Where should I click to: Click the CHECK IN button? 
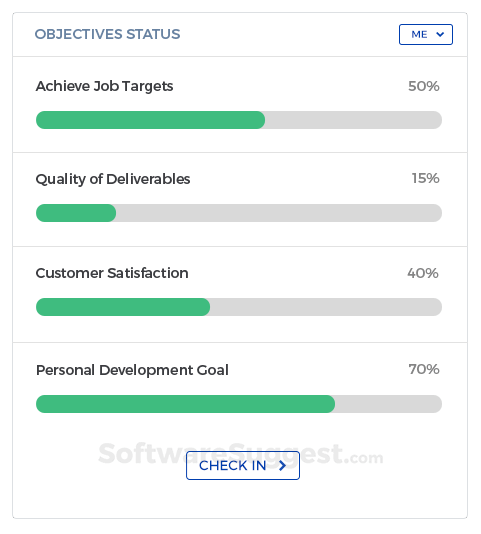coord(243,466)
